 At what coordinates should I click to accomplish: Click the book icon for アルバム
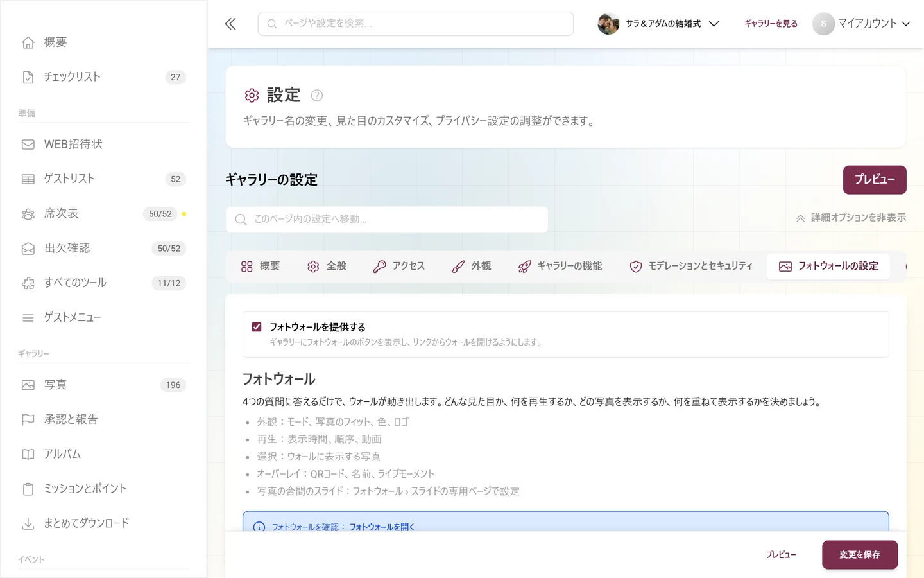tap(28, 455)
